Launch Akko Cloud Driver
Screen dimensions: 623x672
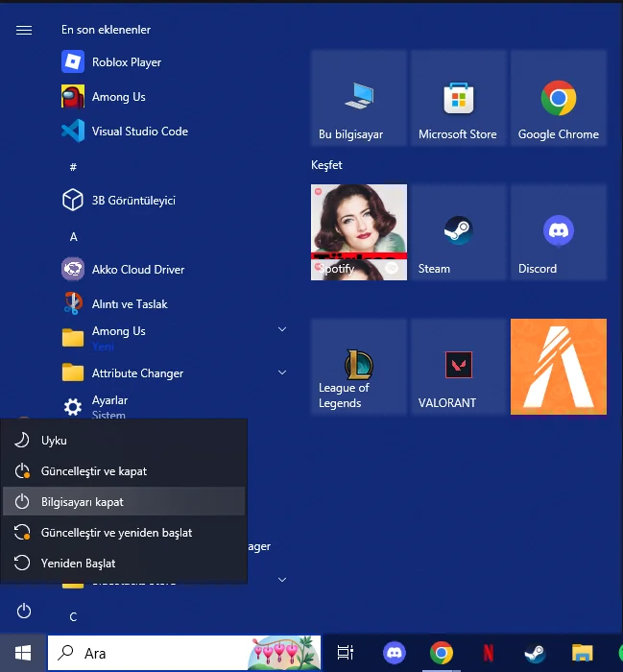[x=123, y=270]
